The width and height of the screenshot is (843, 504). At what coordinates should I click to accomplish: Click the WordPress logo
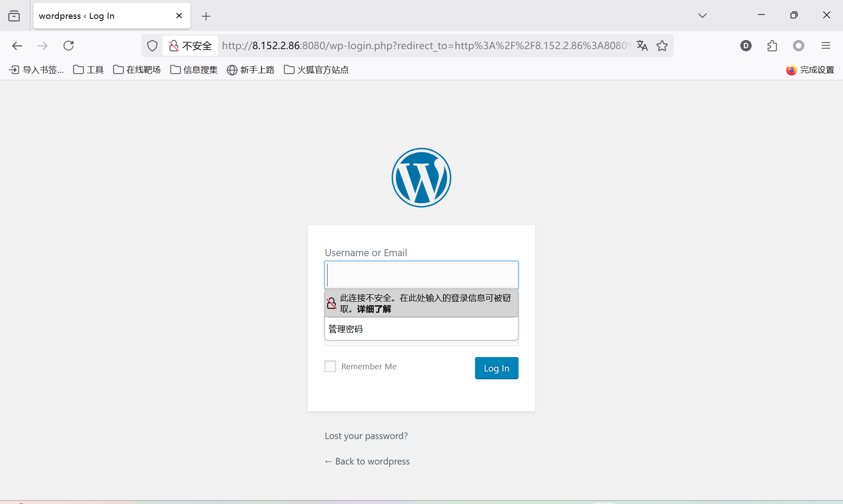(421, 178)
